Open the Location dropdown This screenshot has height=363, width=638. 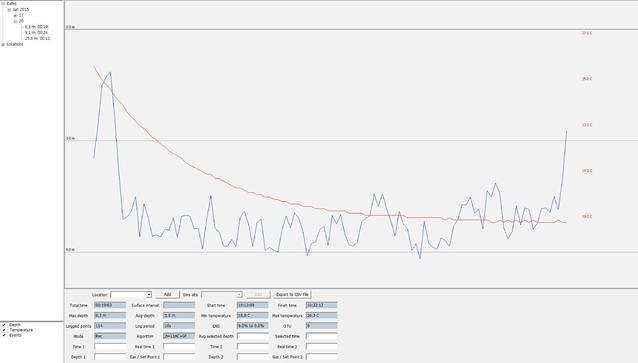tap(131, 295)
